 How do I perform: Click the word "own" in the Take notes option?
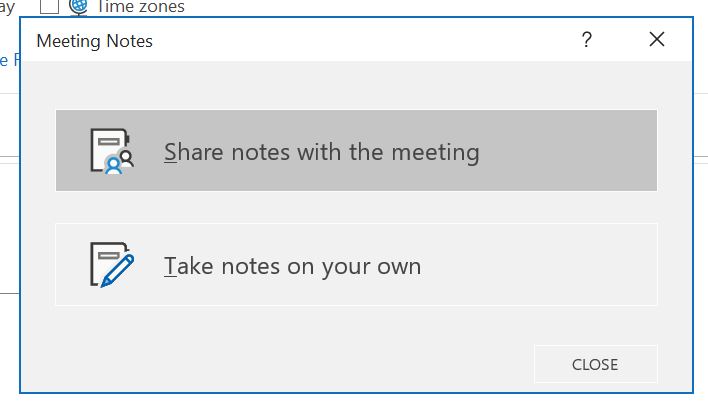tap(399, 266)
